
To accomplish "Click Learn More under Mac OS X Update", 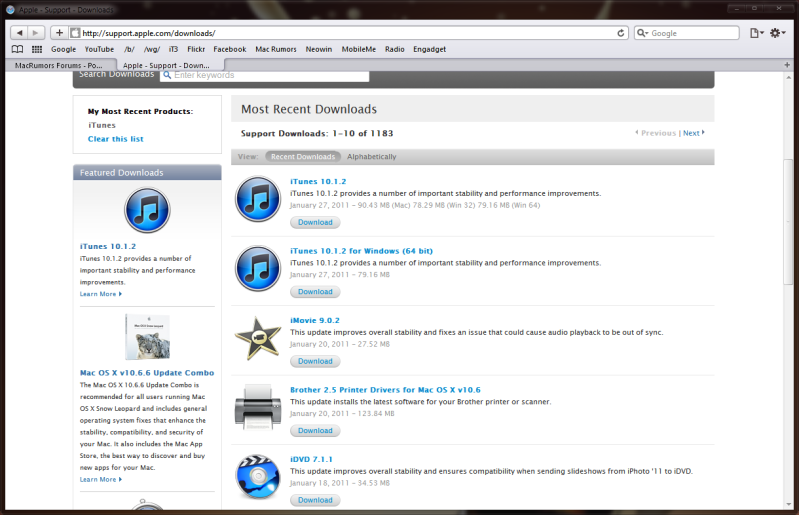I will tap(101, 479).
